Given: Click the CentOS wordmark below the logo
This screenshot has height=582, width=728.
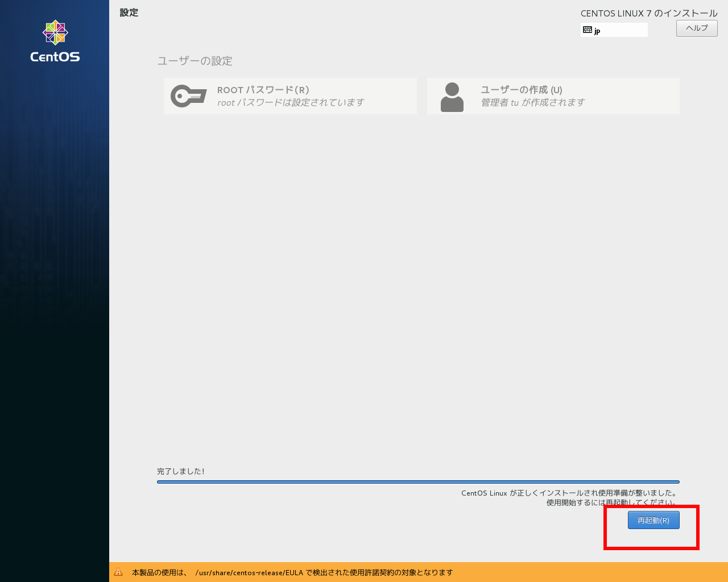Looking at the screenshot, I should [x=55, y=57].
